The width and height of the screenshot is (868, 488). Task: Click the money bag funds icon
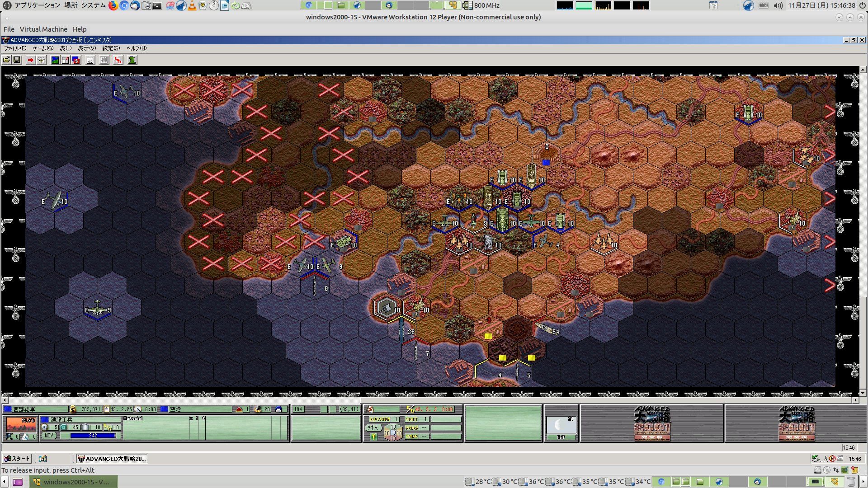pos(73,409)
